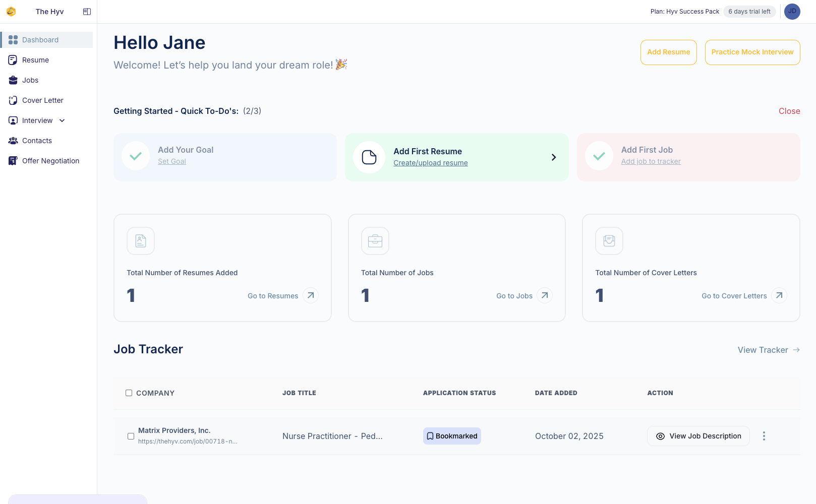The image size is (816, 504).
Task: Collapse the sidebar using the panel icon
Action: click(87, 12)
